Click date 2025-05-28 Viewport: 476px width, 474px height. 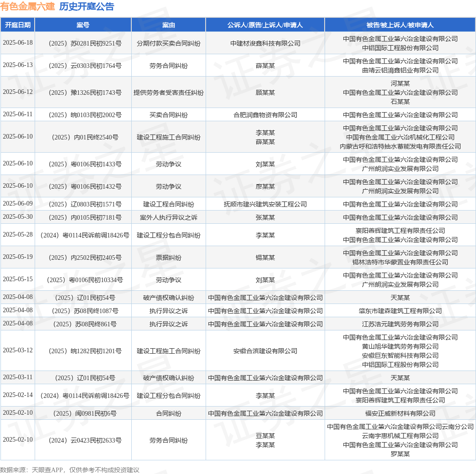pyautogui.click(x=18, y=235)
